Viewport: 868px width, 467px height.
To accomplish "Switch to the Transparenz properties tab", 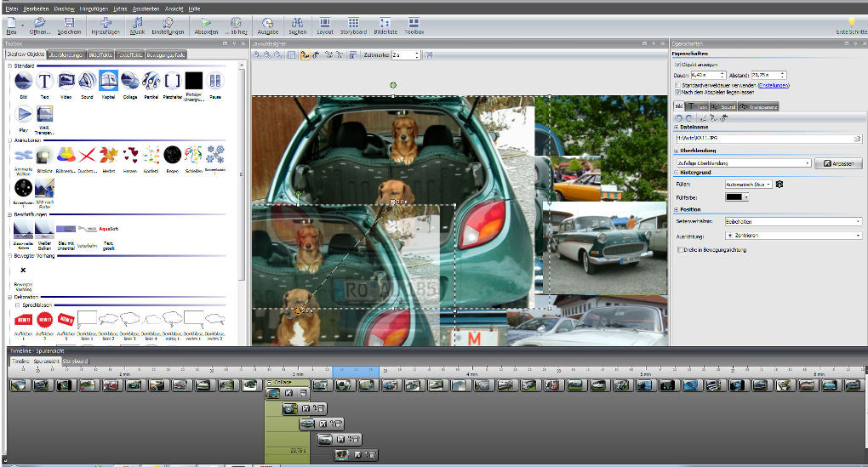I will click(x=759, y=106).
